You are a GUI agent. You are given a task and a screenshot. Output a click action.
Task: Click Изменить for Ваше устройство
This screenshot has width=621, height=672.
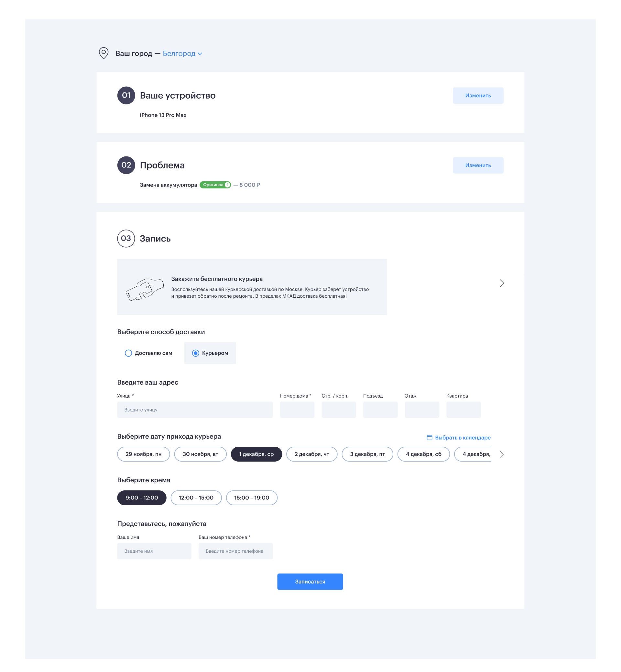point(478,96)
